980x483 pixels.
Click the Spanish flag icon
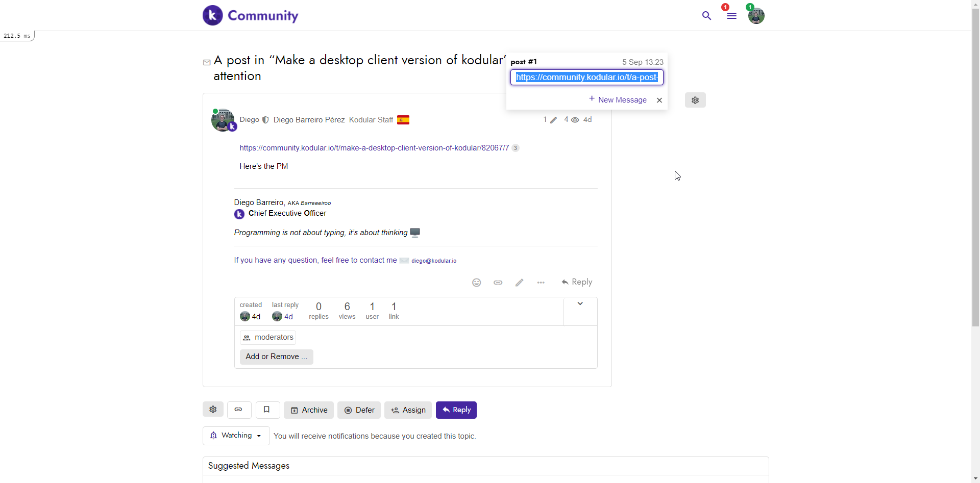coord(403,120)
